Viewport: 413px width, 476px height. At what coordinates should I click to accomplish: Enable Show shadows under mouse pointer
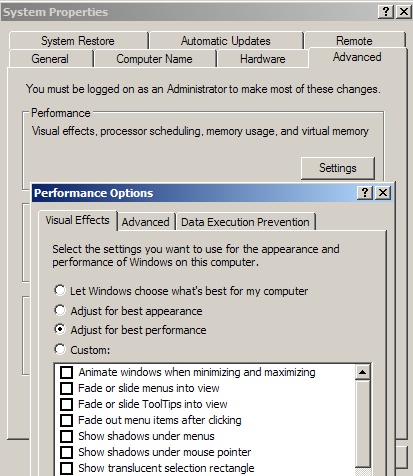66,452
